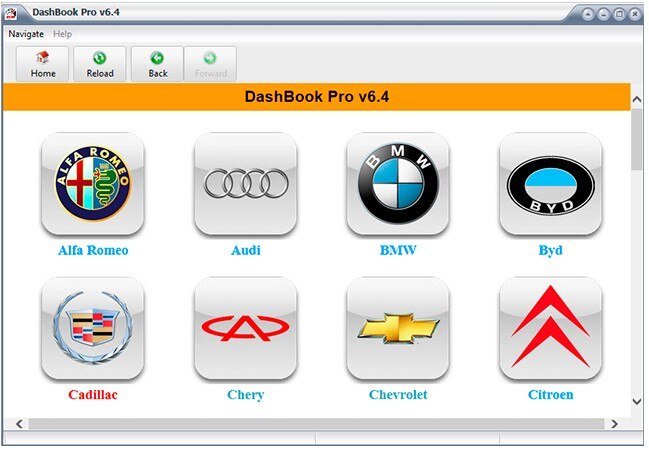Follow the Audi text link
Image resolution: width=649 pixels, height=452 pixels.
click(x=246, y=250)
